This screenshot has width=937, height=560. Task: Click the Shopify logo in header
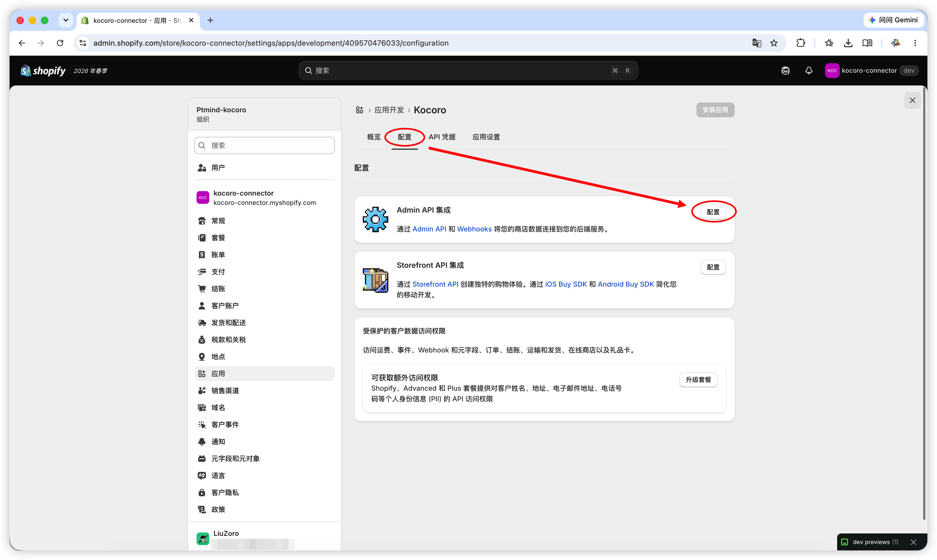[x=43, y=71]
